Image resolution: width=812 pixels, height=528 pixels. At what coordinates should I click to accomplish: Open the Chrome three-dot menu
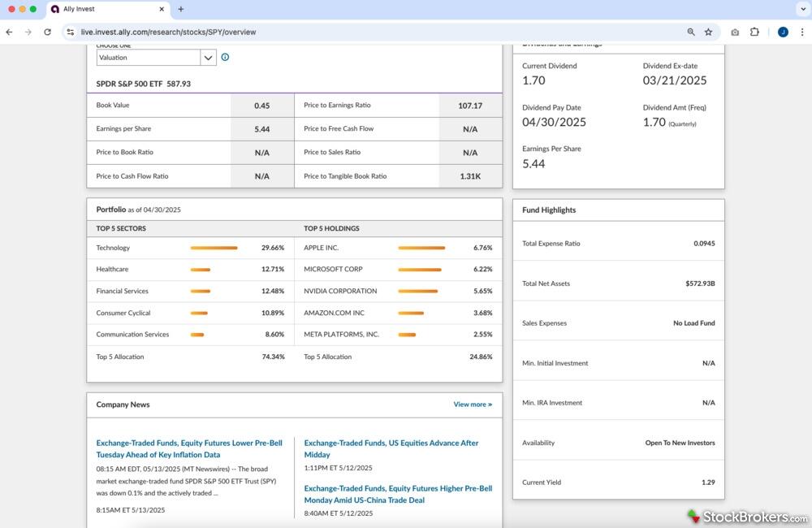tap(802, 32)
